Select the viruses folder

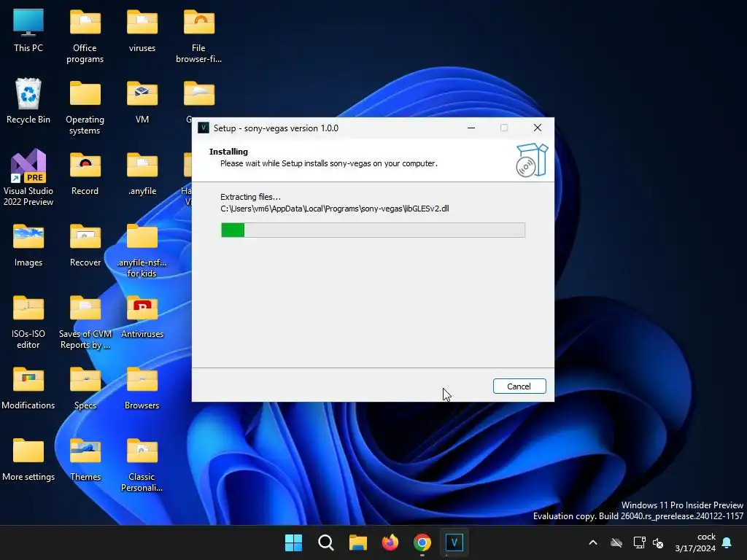(x=142, y=31)
